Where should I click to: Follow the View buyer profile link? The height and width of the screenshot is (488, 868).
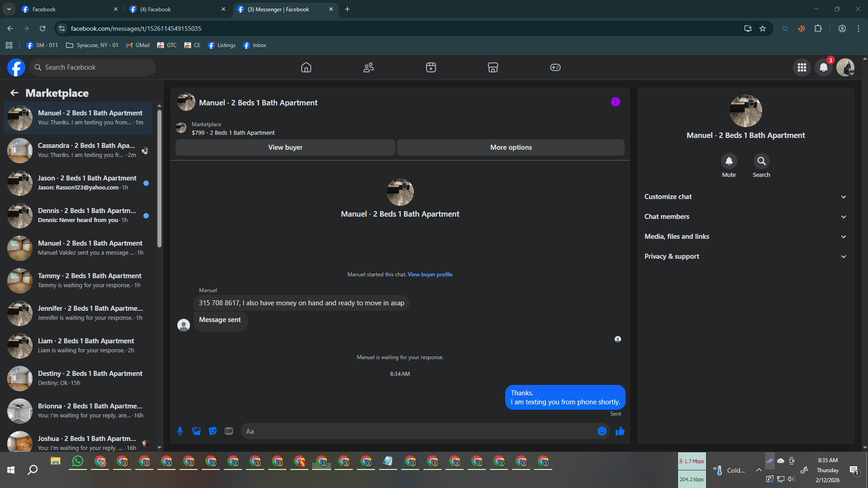[x=430, y=275]
